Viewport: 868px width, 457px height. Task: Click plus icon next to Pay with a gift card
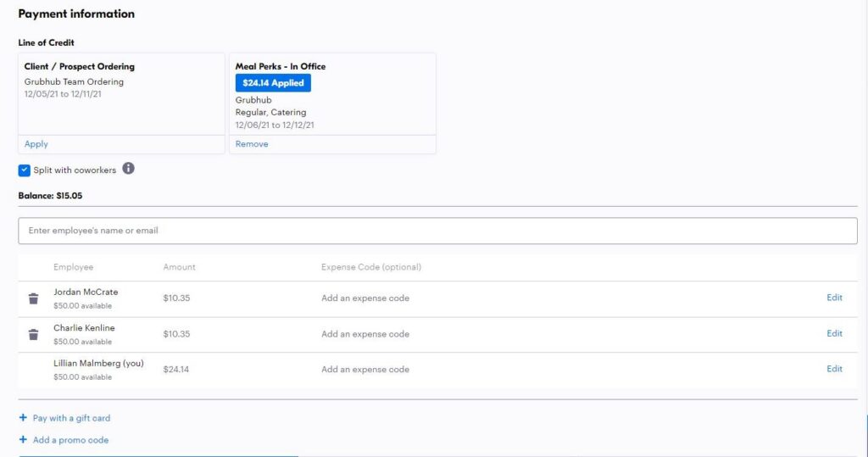[23, 418]
